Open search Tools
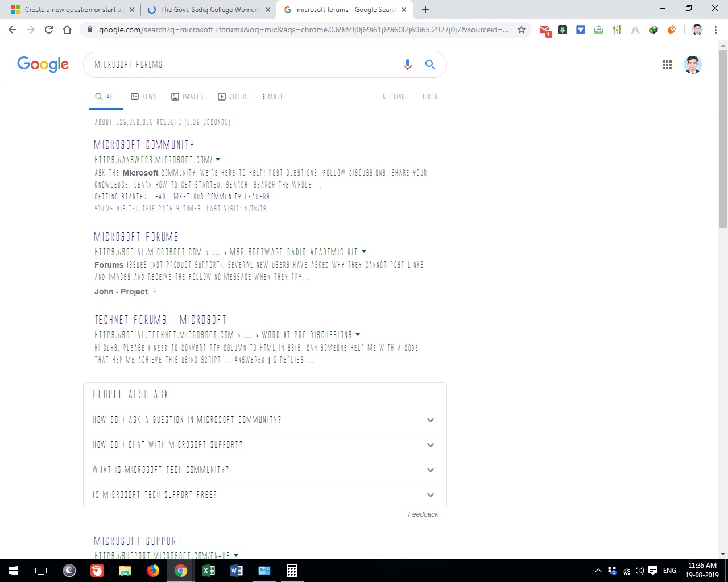Viewport: 728px width, 582px height. 430,97
